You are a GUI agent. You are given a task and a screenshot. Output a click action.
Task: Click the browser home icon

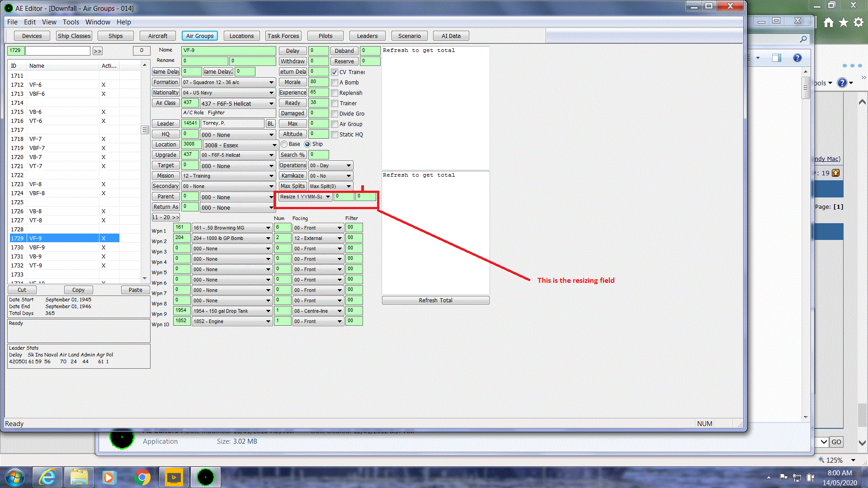point(828,22)
